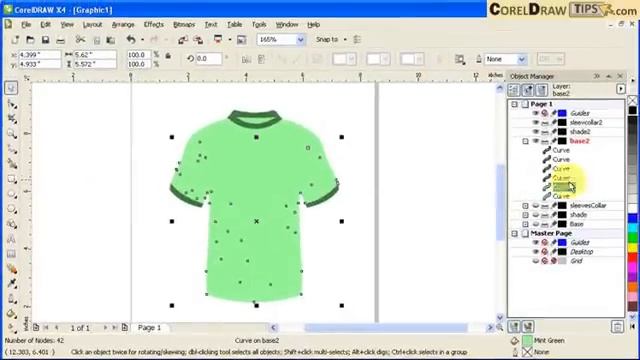Open the Effects menu
This screenshot has width=640, height=360.
(153, 24)
